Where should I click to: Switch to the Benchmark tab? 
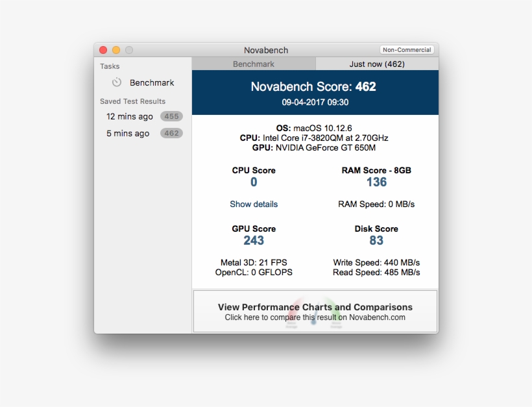point(254,64)
